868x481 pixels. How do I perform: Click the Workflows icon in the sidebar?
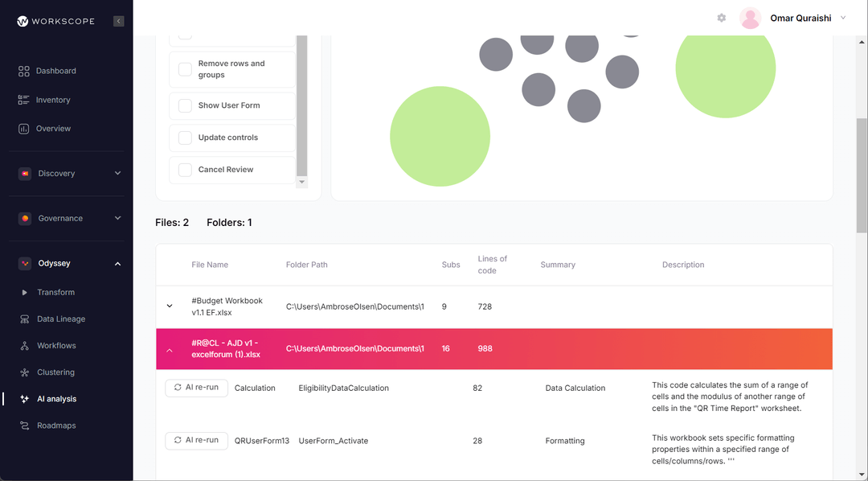23,345
